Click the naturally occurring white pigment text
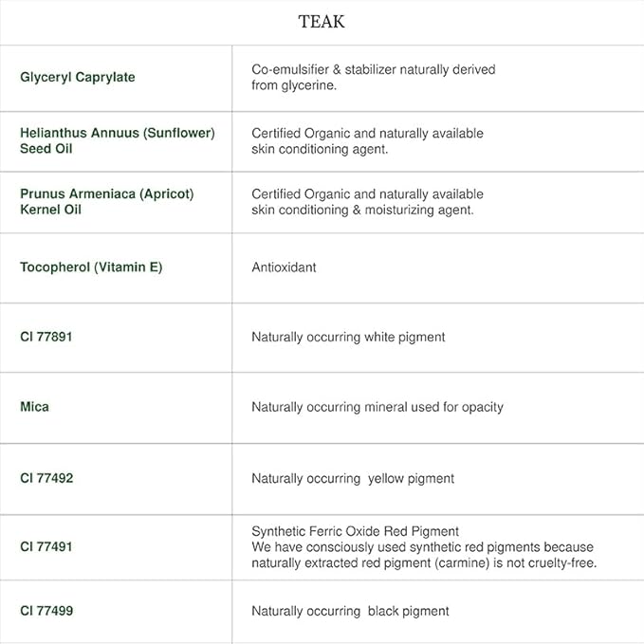Screen dimensions: 644x644 [348, 337]
